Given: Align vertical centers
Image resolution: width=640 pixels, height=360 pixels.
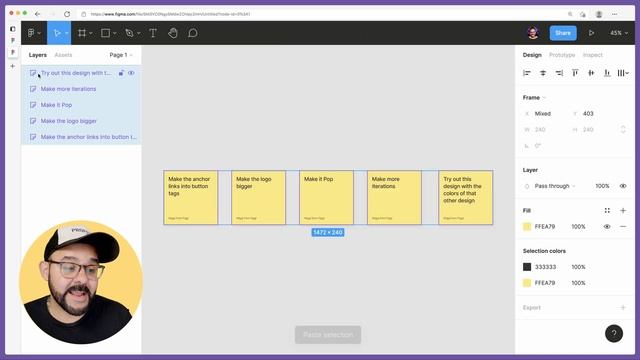Looking at the screenshot, I should click(591, 73).
